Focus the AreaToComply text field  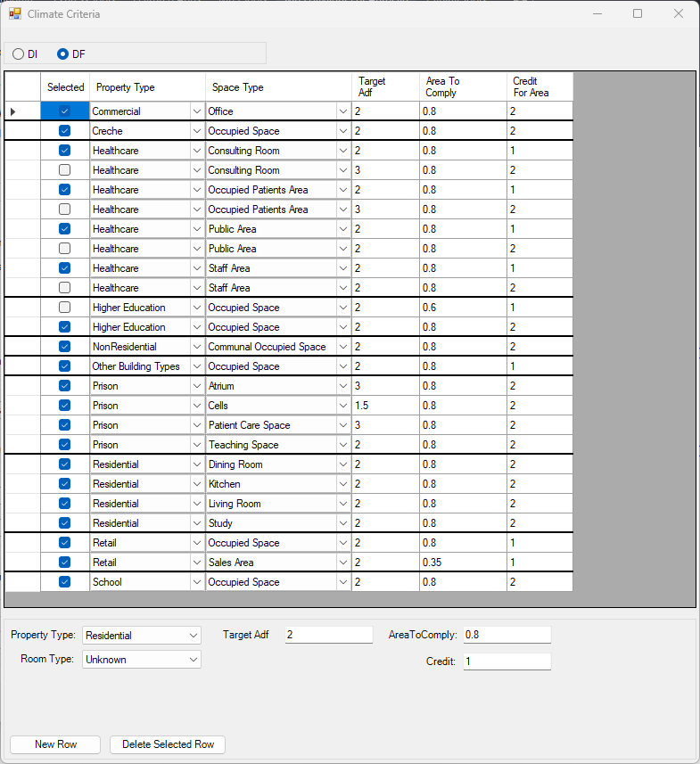pos(506,636)
